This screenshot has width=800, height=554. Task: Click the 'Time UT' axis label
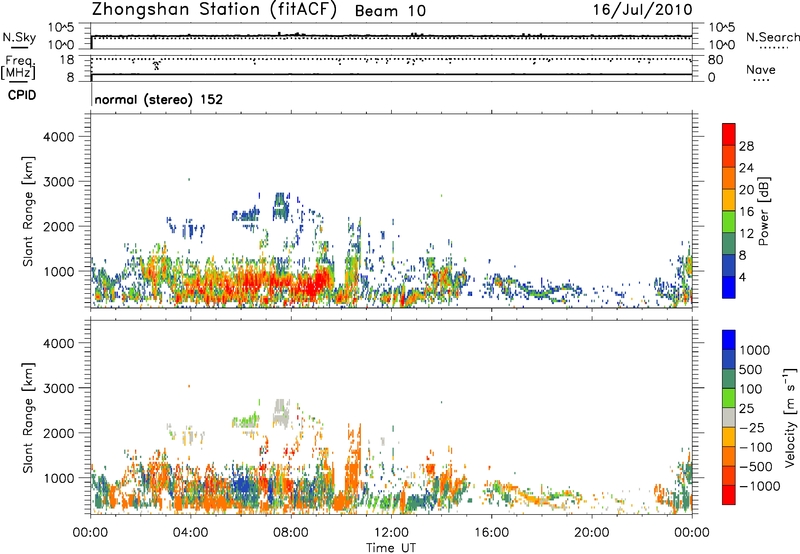pyautogui.click(x=391, y=548)
